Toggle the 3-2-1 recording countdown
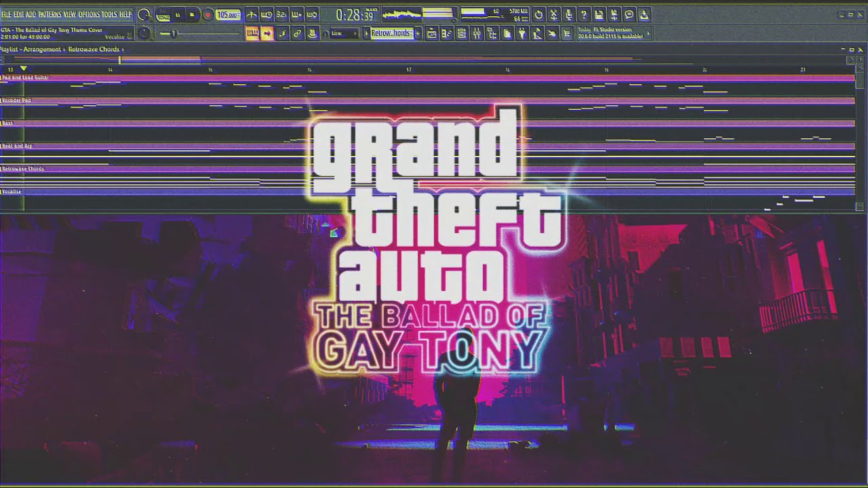Screen dimensions: 868x488 point(282,15)
